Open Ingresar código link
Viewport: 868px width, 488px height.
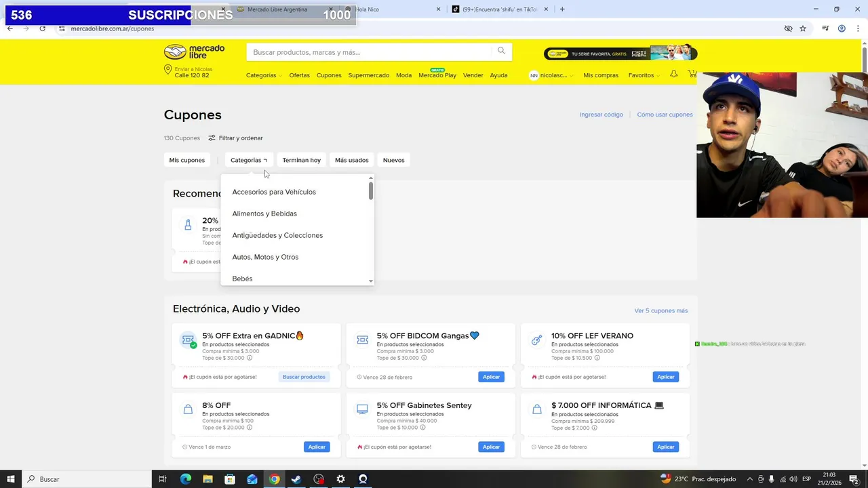coord(601,115)
